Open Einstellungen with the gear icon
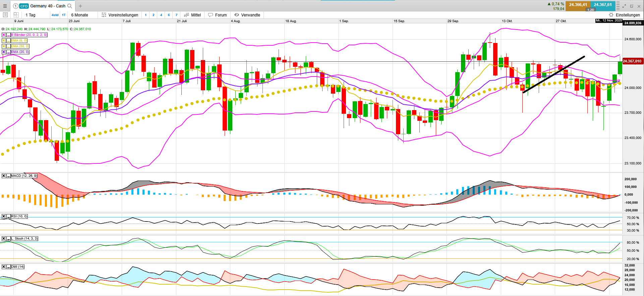 [611, 15]
